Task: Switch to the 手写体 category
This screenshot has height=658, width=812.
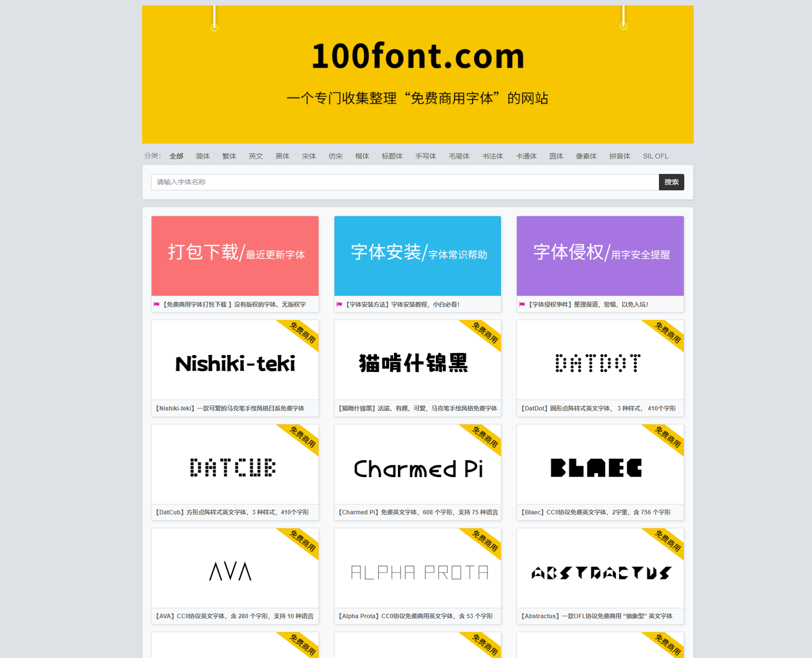Action: click(x=425, y=156)
